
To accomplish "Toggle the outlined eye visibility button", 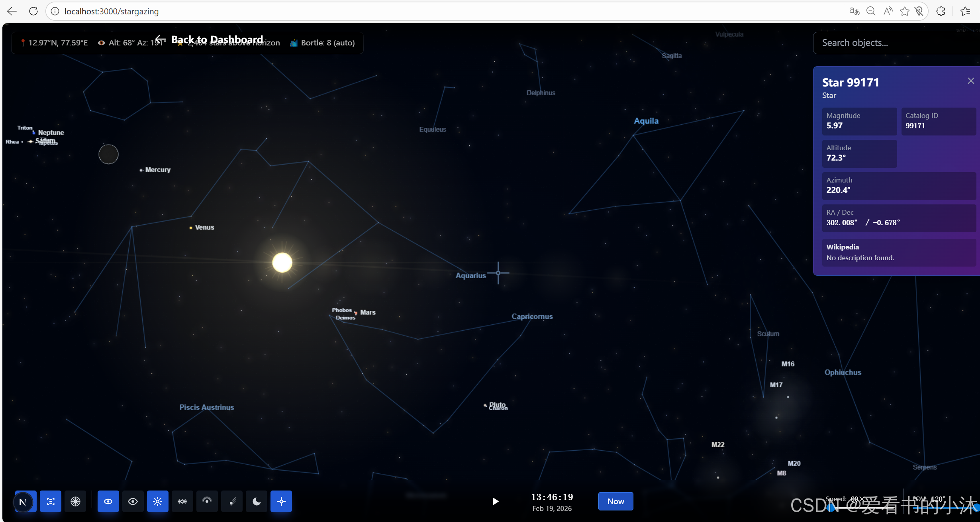I will coord(133,501).
